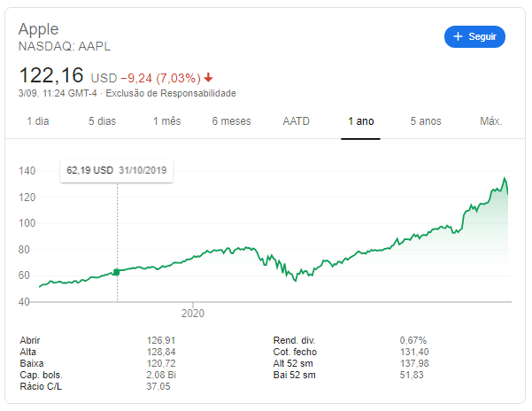Click the 2020 label on the chart axis
532x411 pixels.
click(x=192, y=313)
